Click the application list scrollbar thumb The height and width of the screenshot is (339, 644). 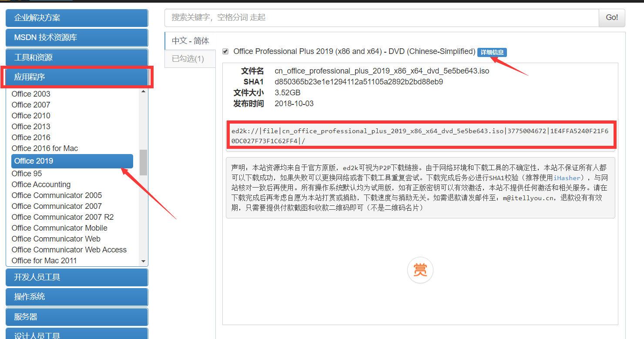pyautogui.click(x=143, y=162)
